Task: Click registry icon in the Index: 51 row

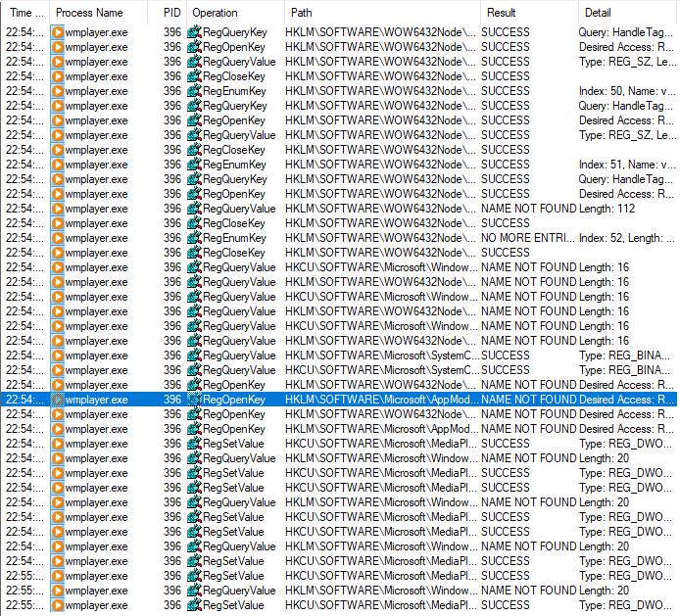Action: (x=194, y=165)
